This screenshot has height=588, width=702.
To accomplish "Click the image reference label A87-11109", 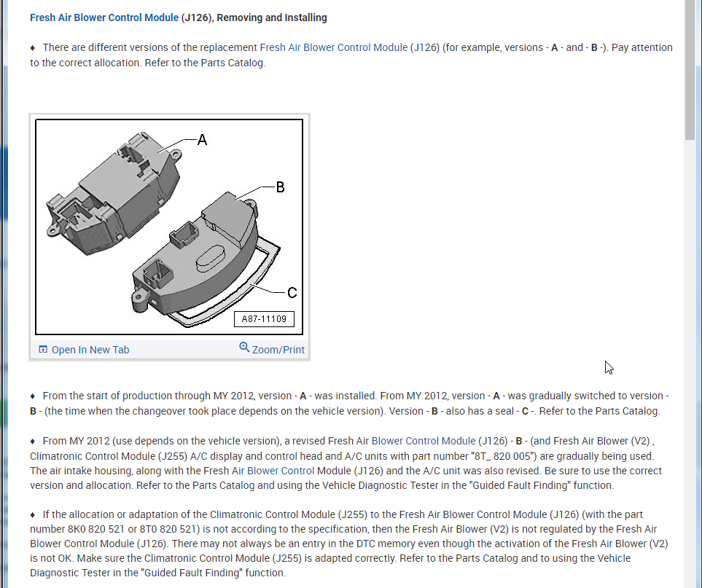I will (264, 318).
